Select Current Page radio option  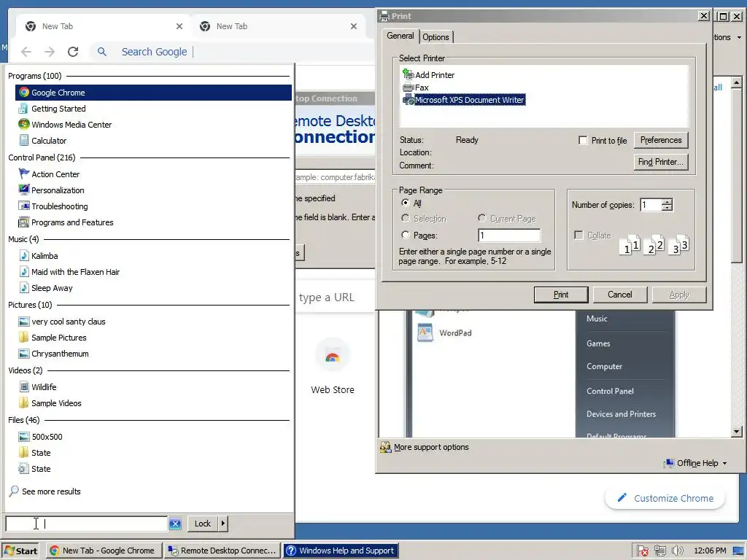(482, 218)
